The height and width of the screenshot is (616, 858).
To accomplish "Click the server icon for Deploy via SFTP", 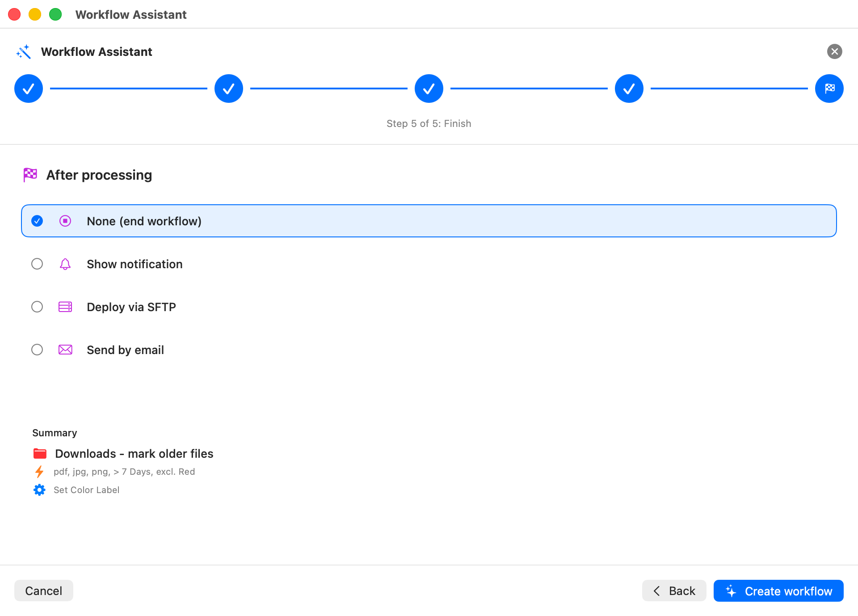I will click(x=65, y=307).
